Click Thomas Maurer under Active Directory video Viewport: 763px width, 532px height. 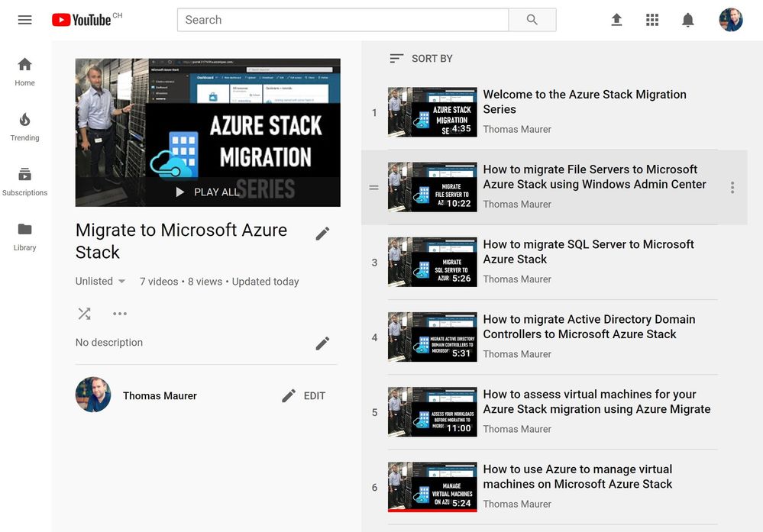point(517,354)
